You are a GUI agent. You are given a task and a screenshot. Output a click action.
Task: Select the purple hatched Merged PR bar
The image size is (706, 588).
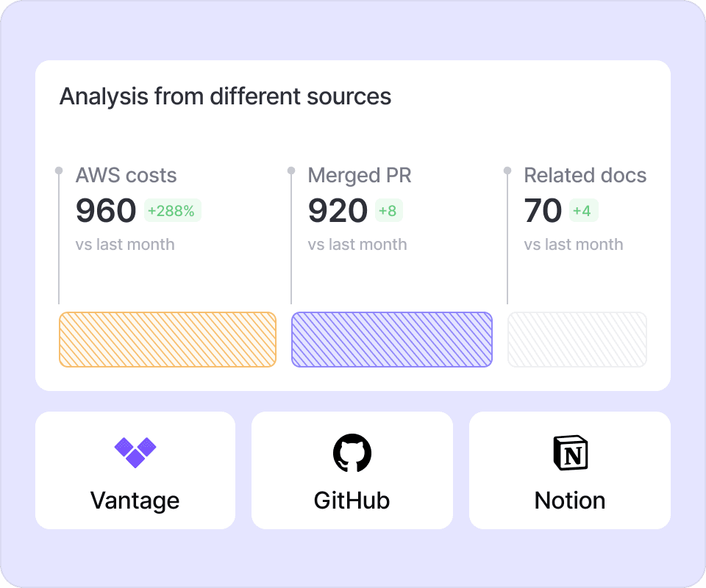(x=392, y=340)
